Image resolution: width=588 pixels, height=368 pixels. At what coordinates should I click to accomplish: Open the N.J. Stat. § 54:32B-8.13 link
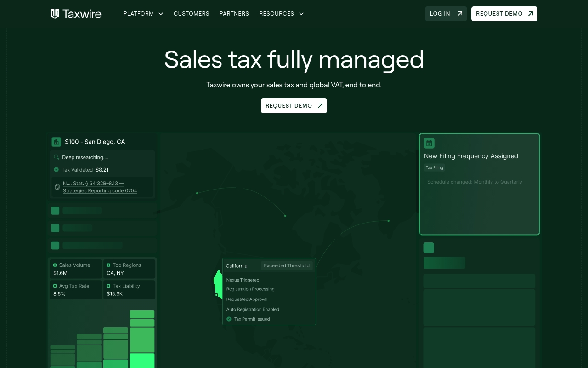click(100, 187)
